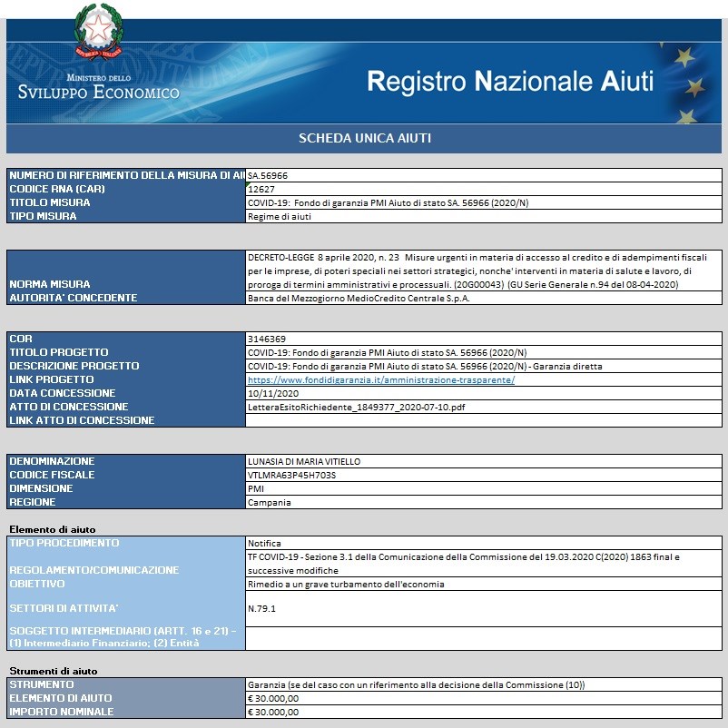Image resolution: width=728 pixels, height=728 pixels.
Task: Click the 'COR' row label
Action: tap(21, 339)
